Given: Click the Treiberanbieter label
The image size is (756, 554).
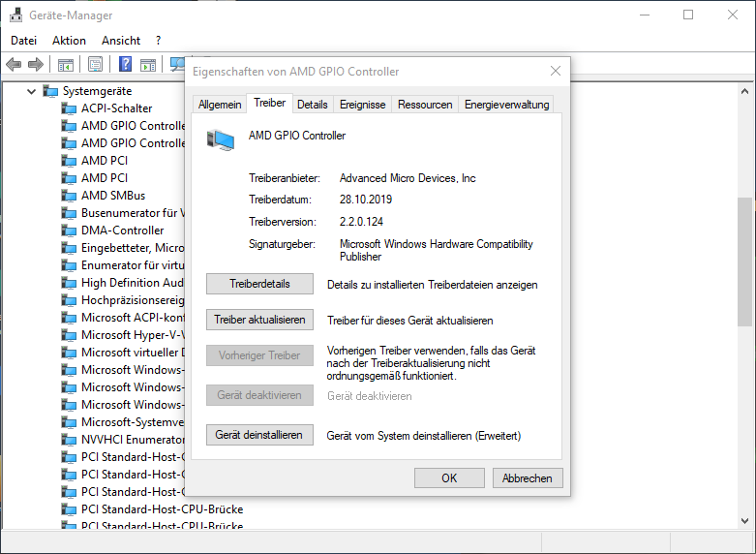Looking at the screenshot, I should click(285, 178).
